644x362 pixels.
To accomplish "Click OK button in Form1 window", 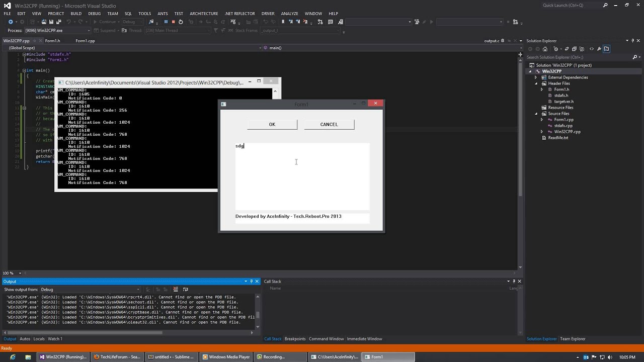I will [272, 124].
